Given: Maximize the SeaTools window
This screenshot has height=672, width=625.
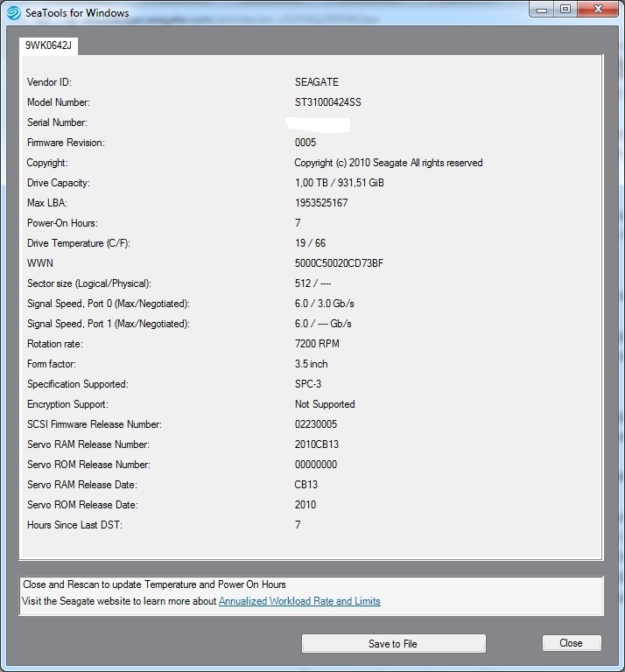Looking at the screenshot, I should (565, 10).
